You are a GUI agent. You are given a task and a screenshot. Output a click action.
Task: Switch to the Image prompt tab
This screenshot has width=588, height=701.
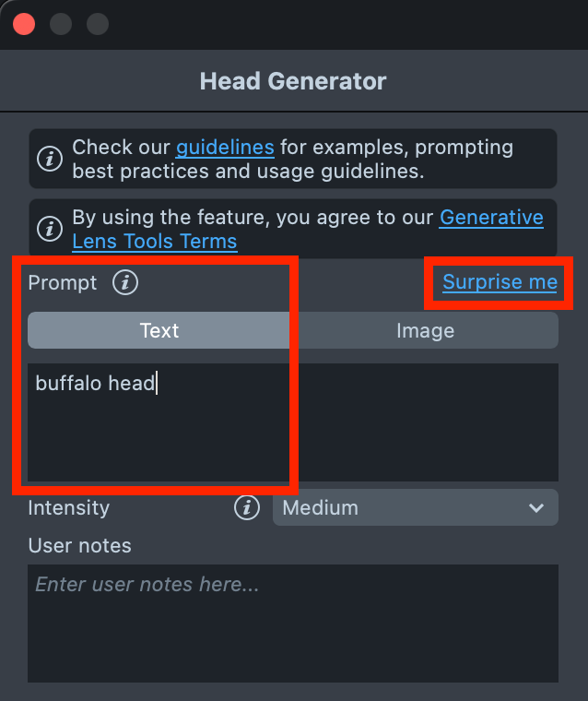[x=425, y=330]
